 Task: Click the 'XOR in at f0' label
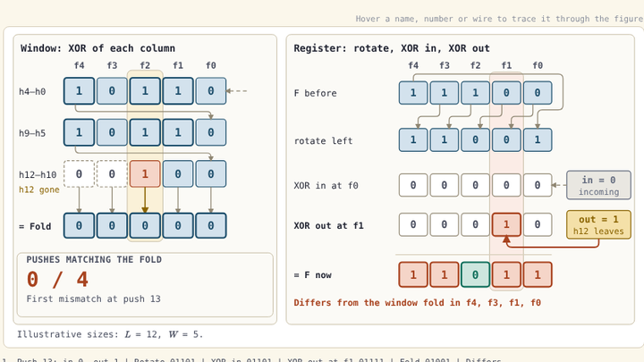tap(326, 186)
